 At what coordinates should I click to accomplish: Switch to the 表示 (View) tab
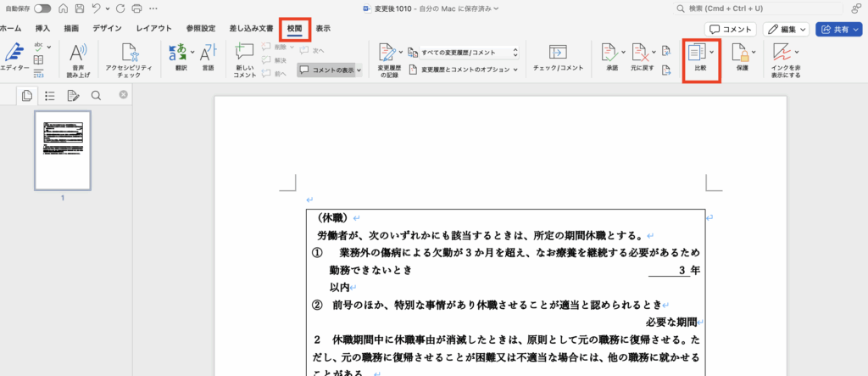(x=323, y=29)
